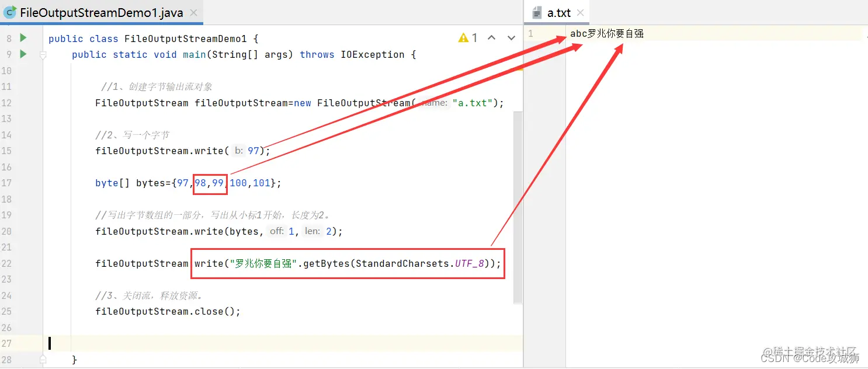The width and height of the screenshot is (868, 369).
Task: Jump to previous highlighted problem with up arrow
Action: click(x=492, y=38)
